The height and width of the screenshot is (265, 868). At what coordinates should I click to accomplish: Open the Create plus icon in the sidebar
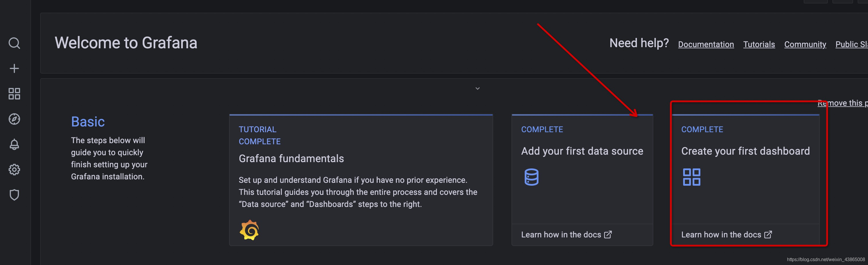pyautogui.click(x=14, y=68)
